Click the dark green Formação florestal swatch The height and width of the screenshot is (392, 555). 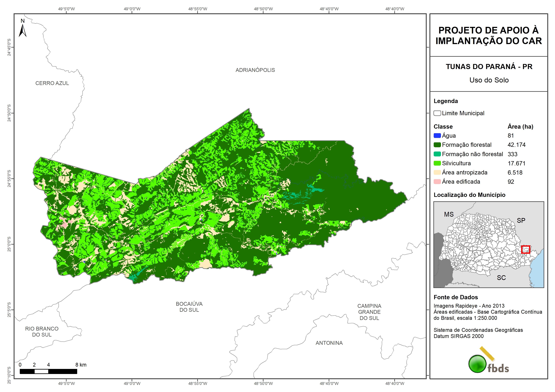tap(437, 145)
